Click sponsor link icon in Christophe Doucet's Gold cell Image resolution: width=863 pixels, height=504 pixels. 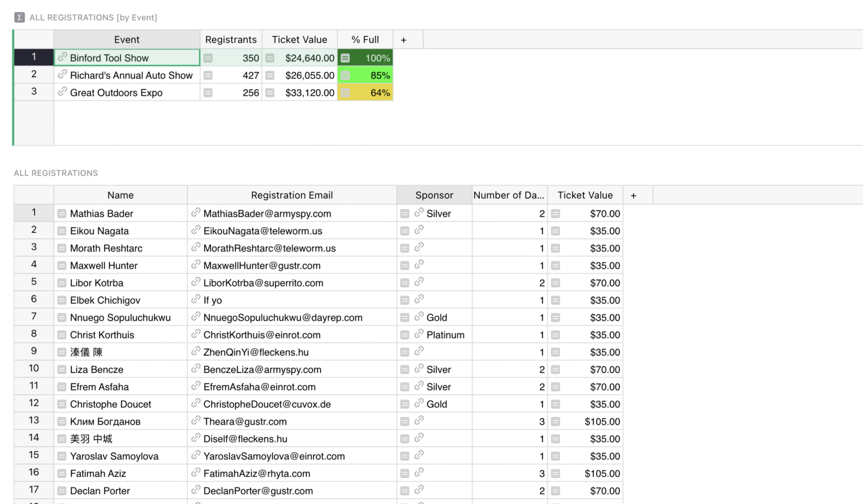(x=419, y=403)
